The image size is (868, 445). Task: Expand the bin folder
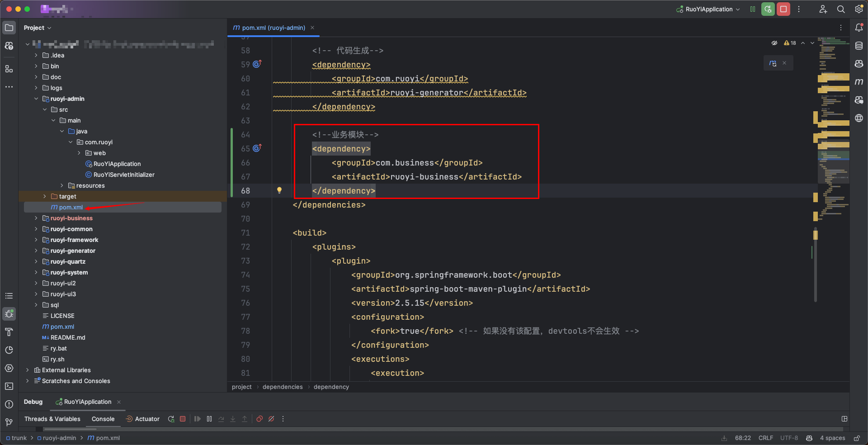click(x=36, y=66)
